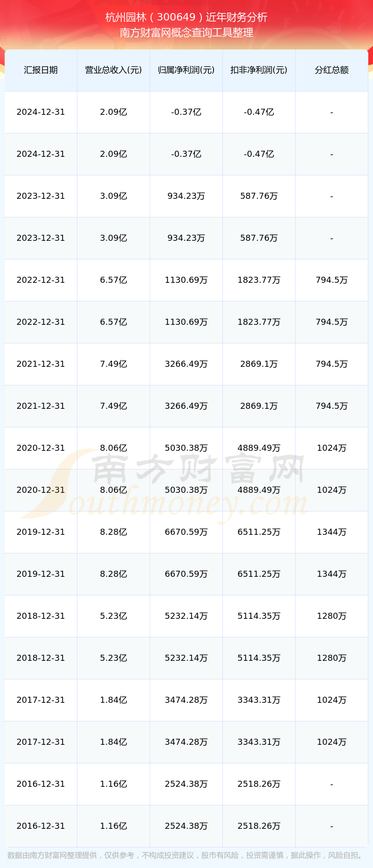Select the 扣非净利润(元) column header
Image resolution: width=373 pixels, height=868 pixels.
tap(259, 70)
